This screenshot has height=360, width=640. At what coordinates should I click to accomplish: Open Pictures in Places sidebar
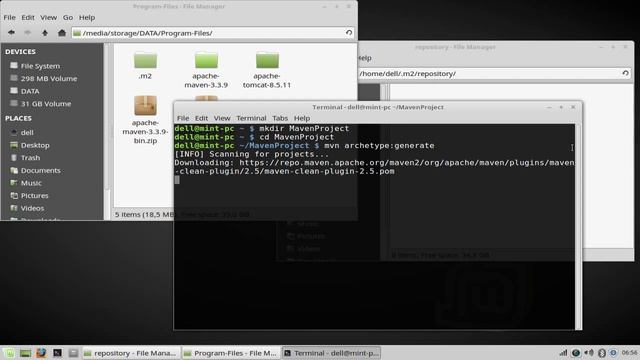click(x=29, y=196)
